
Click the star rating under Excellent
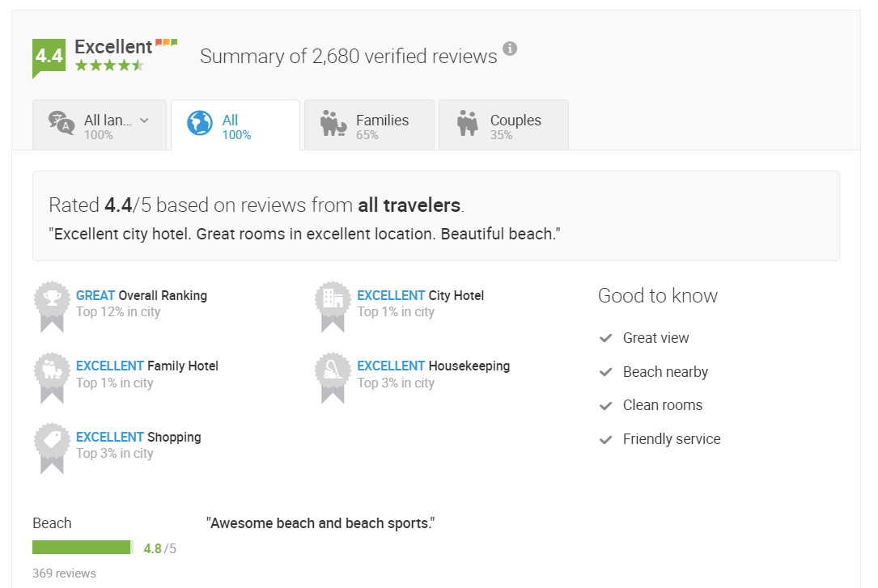[109, 66]
